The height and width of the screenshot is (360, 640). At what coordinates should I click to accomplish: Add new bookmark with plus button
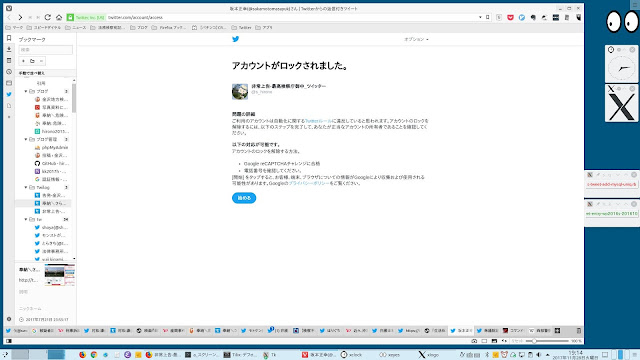pyautogui.click(x=23, y=61)
